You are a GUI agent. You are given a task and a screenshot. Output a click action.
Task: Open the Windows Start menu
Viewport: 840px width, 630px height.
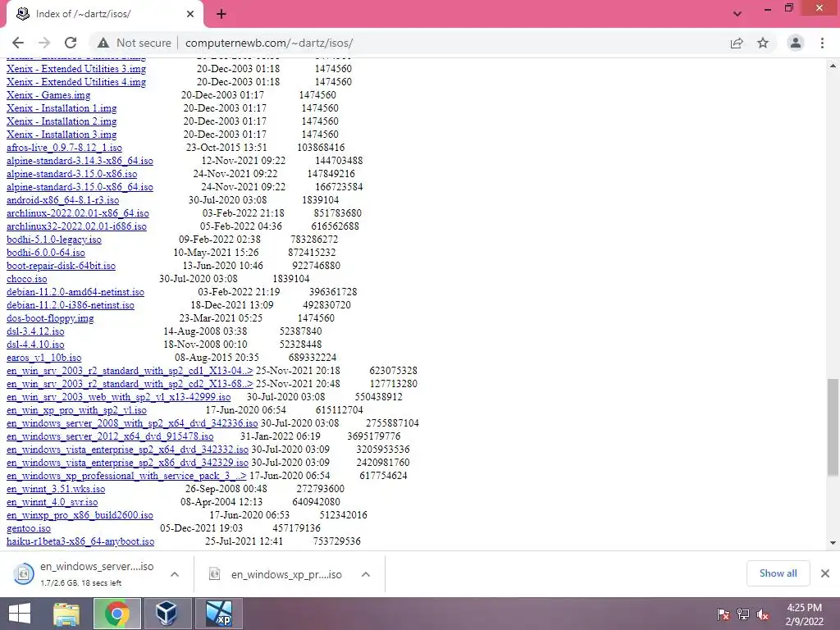click(x=20, y=614)
